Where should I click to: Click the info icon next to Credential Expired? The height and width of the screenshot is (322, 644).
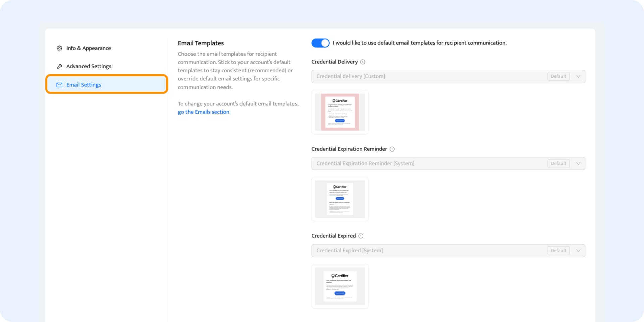pyautogui.click(x=361, y=236)
